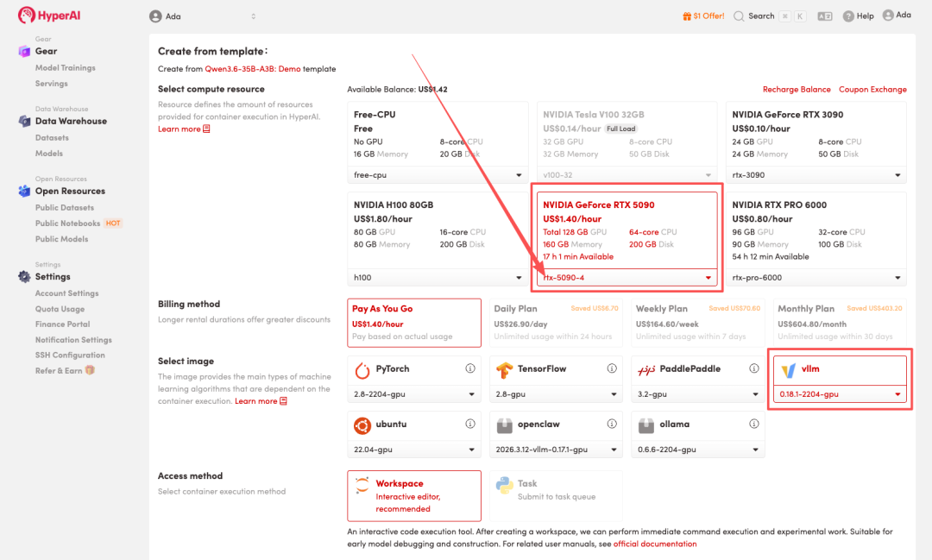Click the $1 Offer gift icon
This screenshot has height=560, width=932.
coord(687,16)
